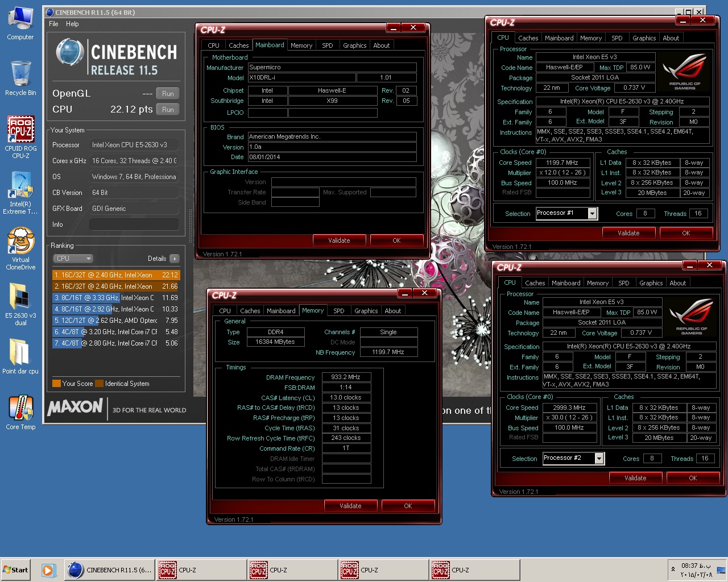
Task: Click the Your Score orange legend swatch
Action: point(56,384)
